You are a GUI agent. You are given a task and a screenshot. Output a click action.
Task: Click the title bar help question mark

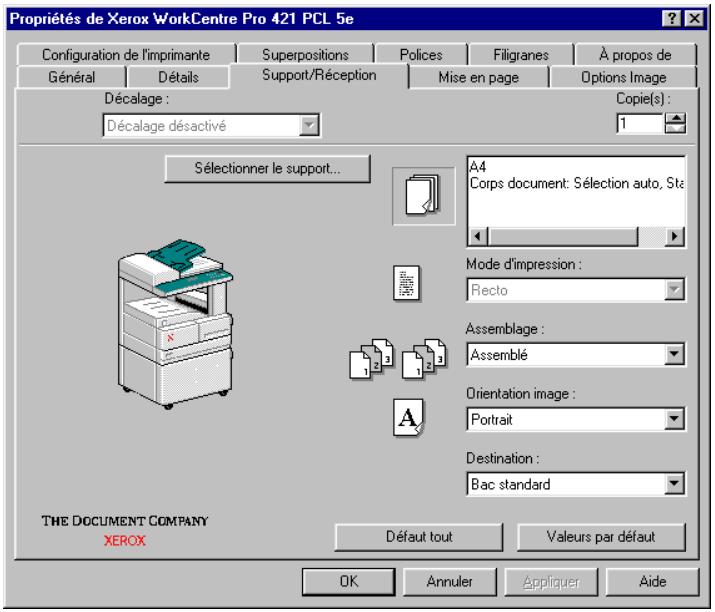click(672, 19)
